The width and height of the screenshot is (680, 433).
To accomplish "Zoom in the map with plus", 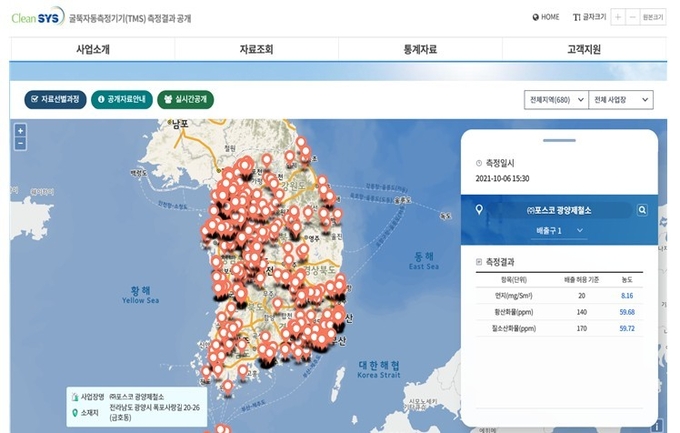I will tap(20, 132).
